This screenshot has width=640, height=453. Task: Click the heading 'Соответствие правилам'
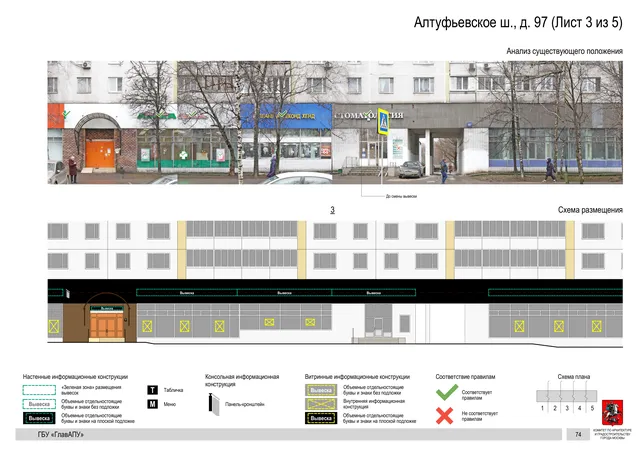465,377
